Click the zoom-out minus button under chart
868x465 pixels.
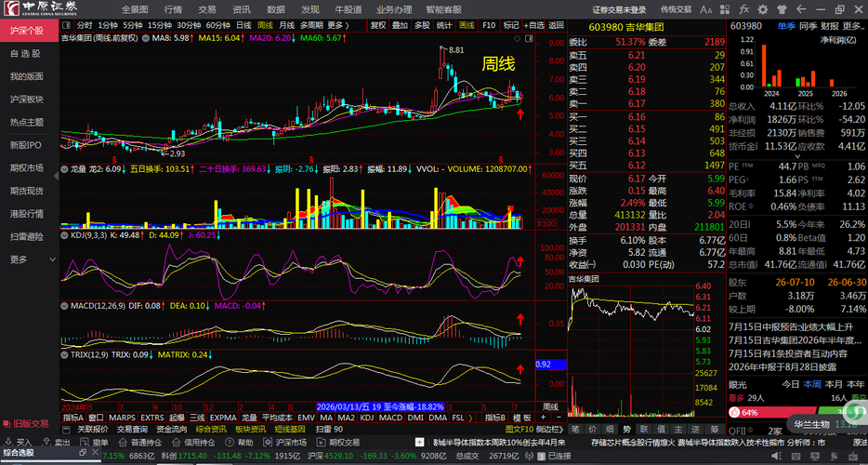[x=558, y=418]
